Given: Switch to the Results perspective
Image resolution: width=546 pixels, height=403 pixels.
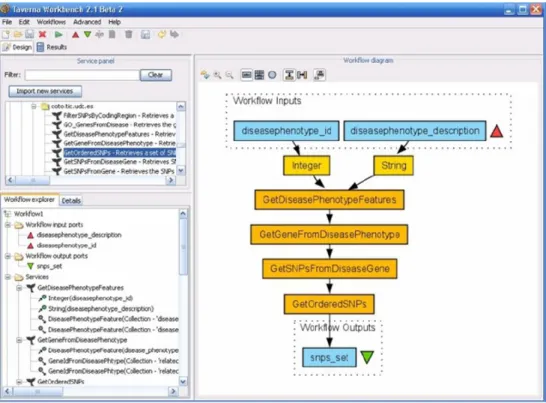Looking at the screenshot, I should (52, 47).
